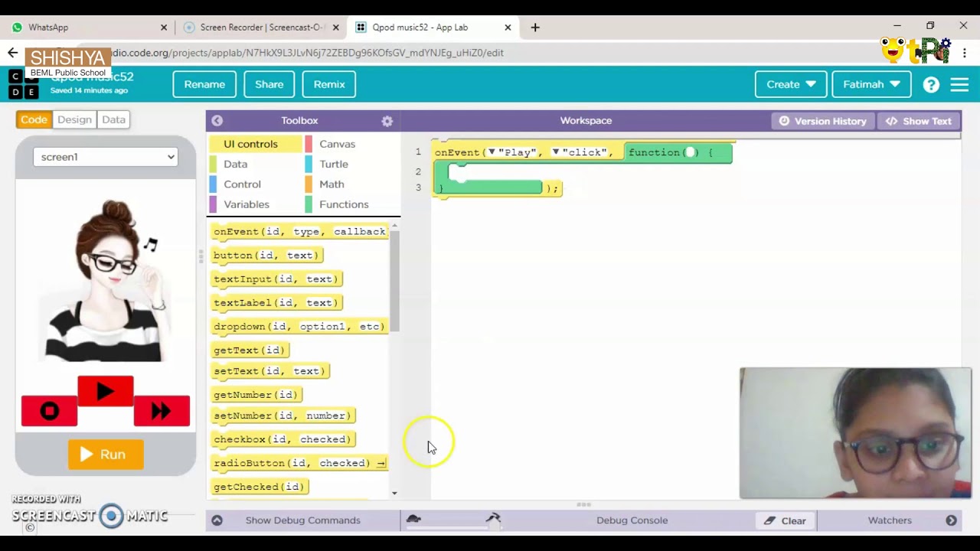Pick the onEvent(id, type, callback) block
Viewport: 980px width, 551px height.
pyautogui.click(x=299, y=232)
